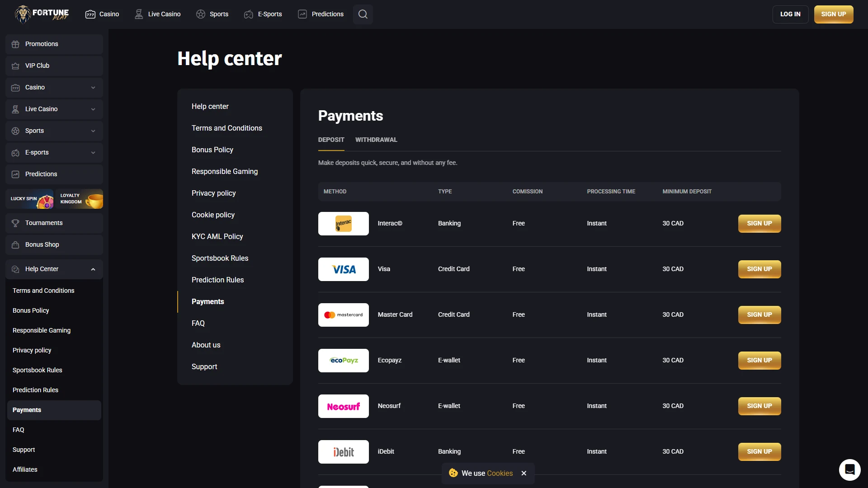This screenshot has height=488, width=868.
Task: Open Predictions in top navigation
Action: (321, 14)
